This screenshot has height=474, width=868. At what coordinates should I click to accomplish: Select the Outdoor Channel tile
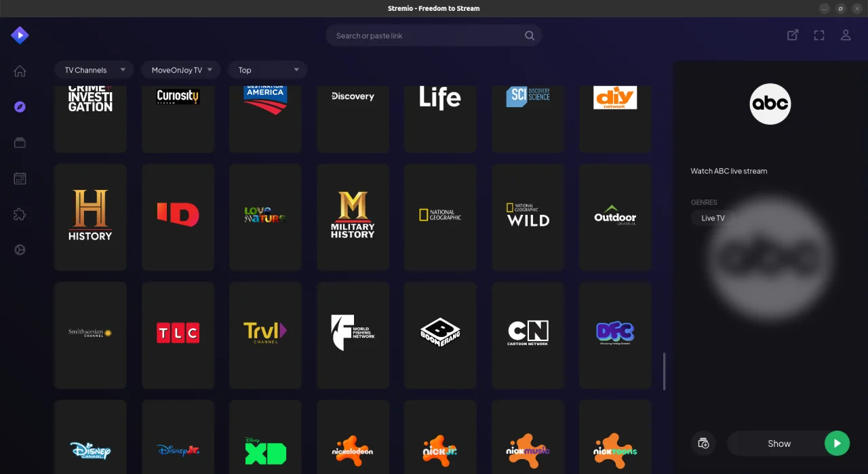[615, 217]
